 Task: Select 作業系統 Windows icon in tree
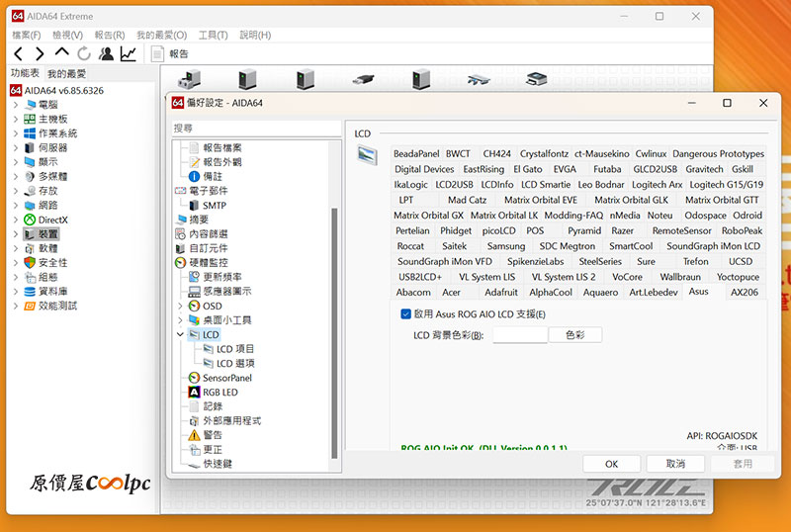(30, 133)
